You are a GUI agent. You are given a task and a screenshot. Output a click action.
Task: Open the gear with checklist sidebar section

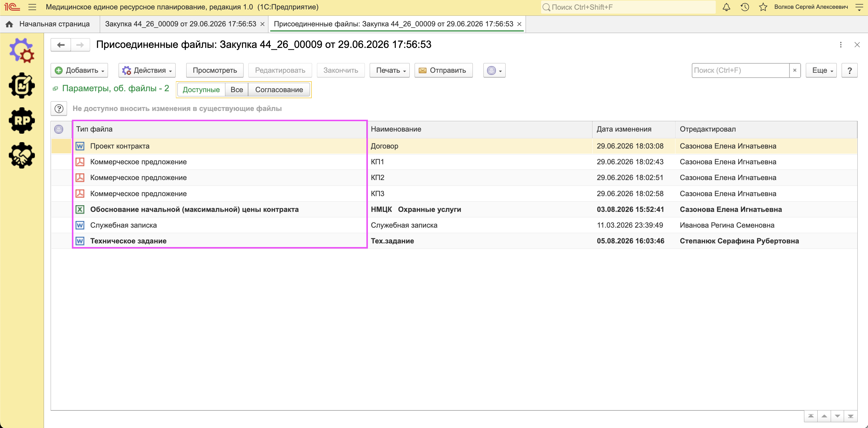22,85
